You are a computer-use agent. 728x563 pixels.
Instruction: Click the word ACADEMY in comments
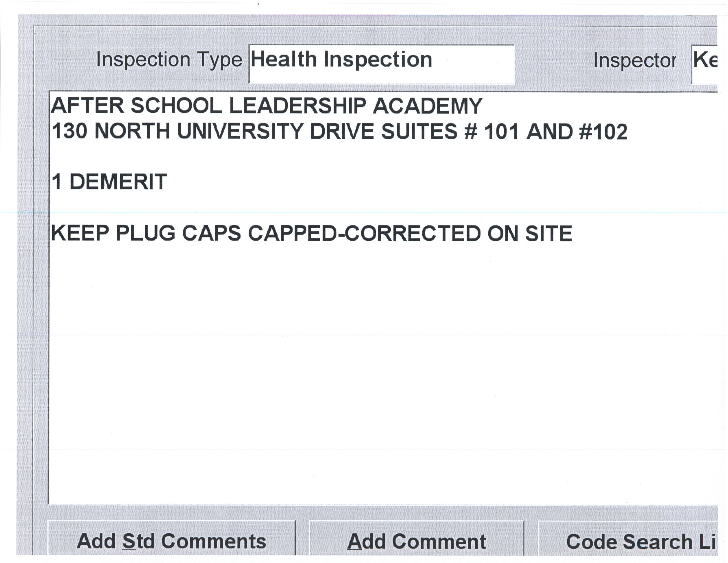(x=427, y=106)
